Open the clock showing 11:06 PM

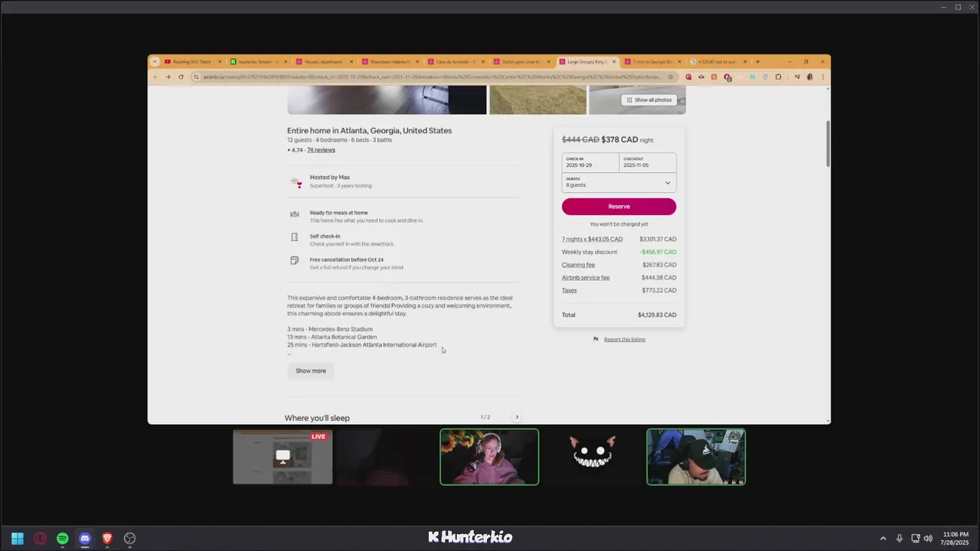[x=955, y=538]
